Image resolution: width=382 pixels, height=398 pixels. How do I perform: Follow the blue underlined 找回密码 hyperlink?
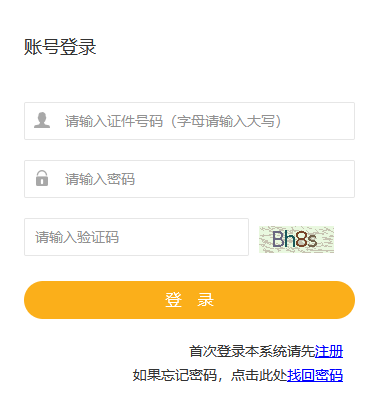(315, 375)
